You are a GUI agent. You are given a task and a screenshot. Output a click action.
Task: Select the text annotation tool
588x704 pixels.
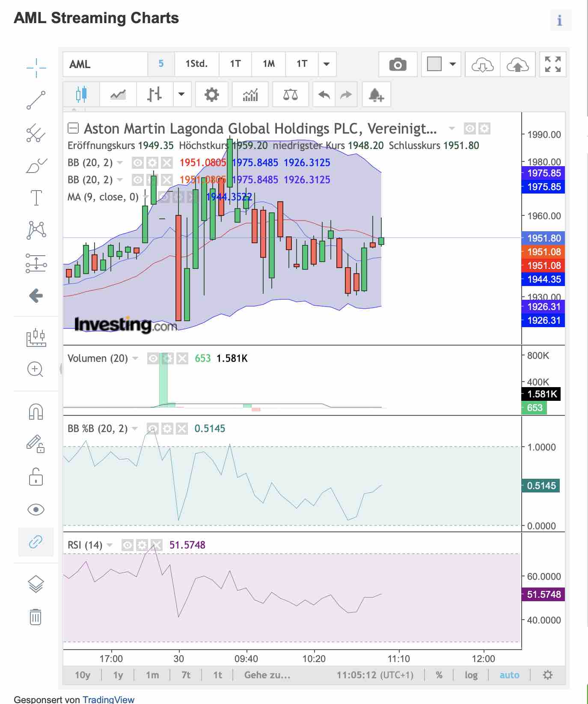(36, 198)
